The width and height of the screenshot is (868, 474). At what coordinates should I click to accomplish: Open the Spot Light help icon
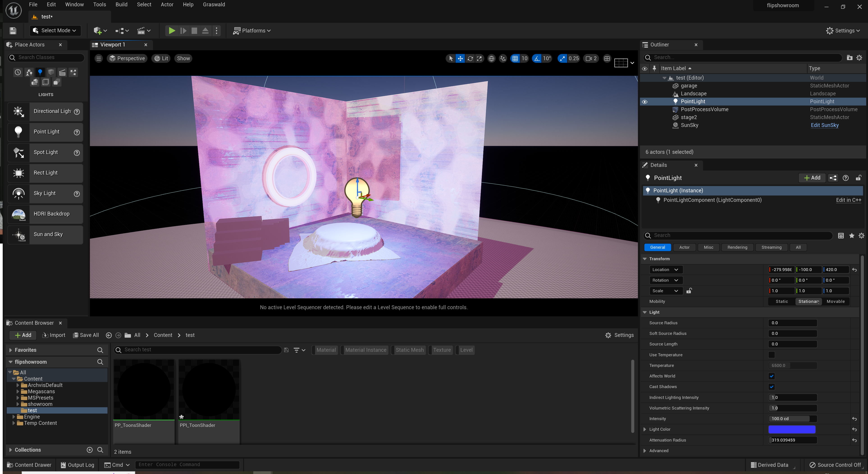click(x=77, y=152)
